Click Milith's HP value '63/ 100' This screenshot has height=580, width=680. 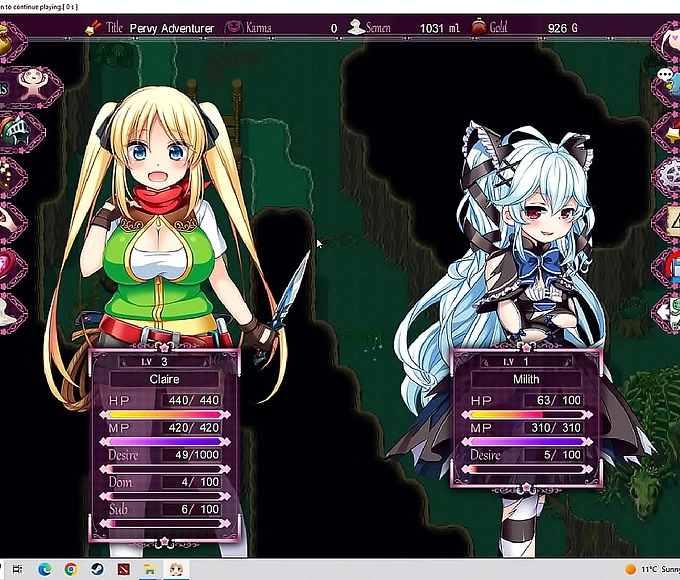pos(559,400)
